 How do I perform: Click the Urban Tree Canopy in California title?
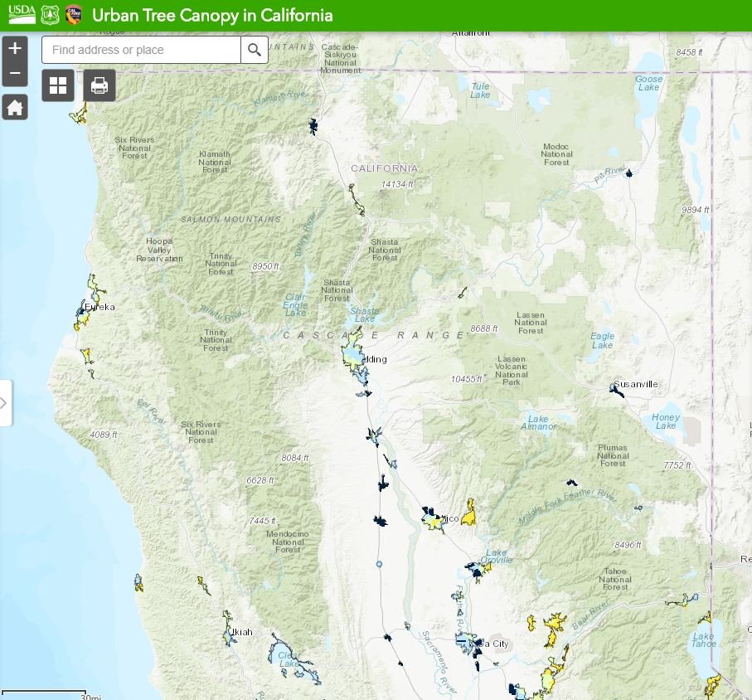pyautogui.click(x=212, y=16)
